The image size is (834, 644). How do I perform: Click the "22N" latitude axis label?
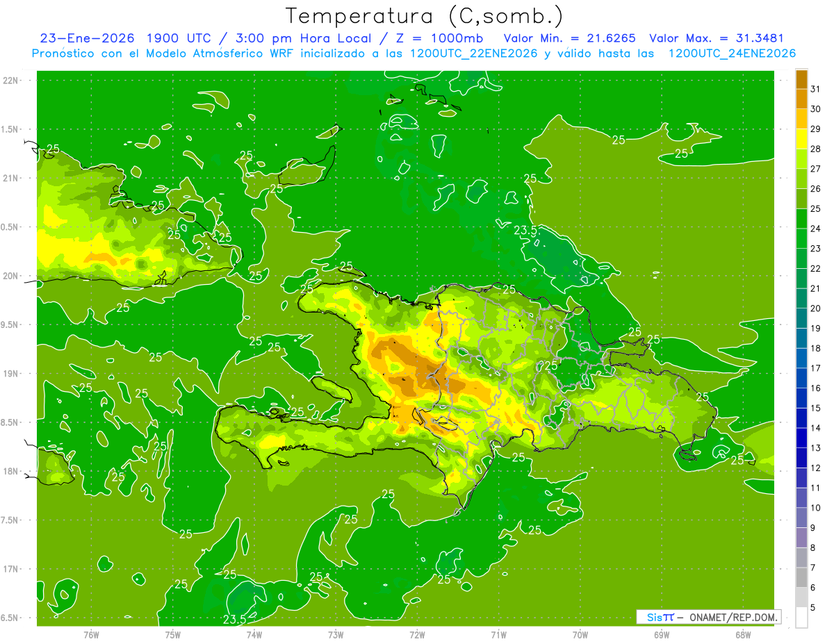tap(11, 81)
